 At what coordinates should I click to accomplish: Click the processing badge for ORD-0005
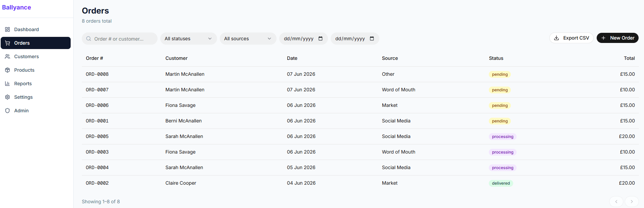tap(503, 137)
